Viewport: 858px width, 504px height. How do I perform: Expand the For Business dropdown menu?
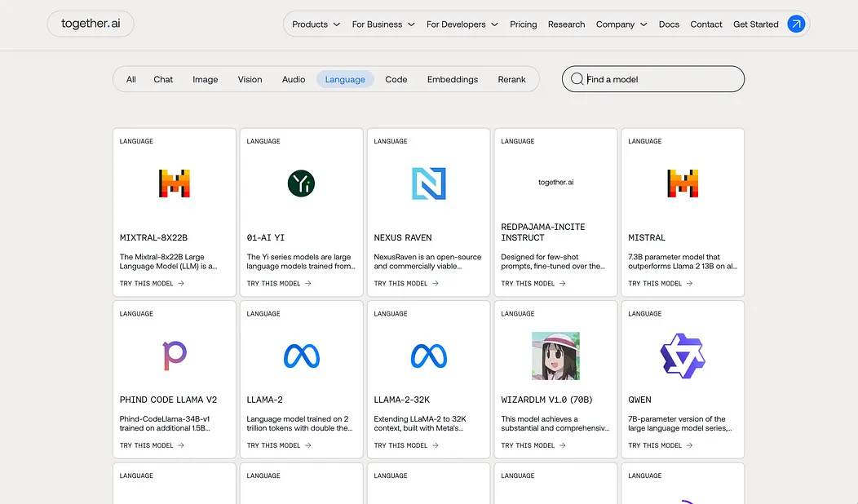point(383,24)
